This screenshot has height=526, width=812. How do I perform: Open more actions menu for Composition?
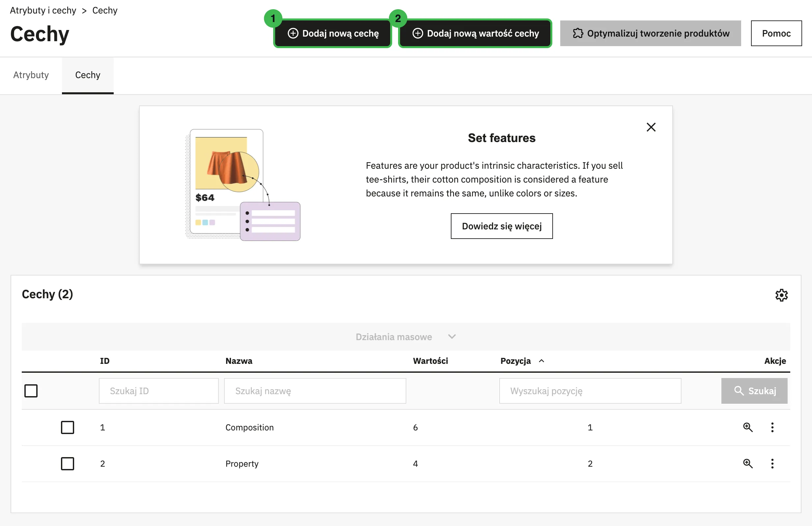click(772, 427)
